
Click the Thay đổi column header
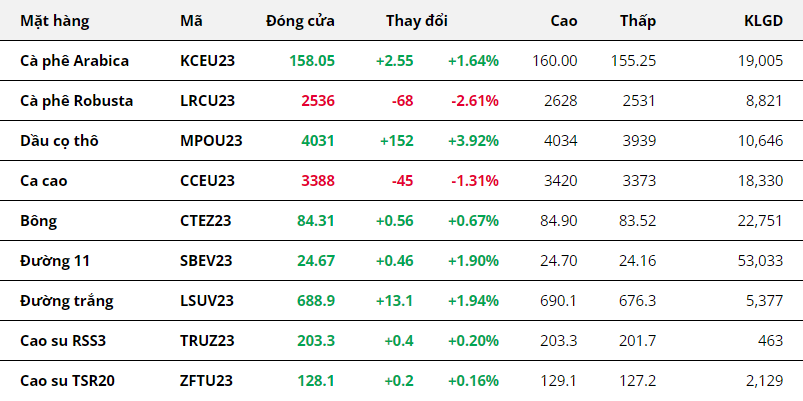416,20
